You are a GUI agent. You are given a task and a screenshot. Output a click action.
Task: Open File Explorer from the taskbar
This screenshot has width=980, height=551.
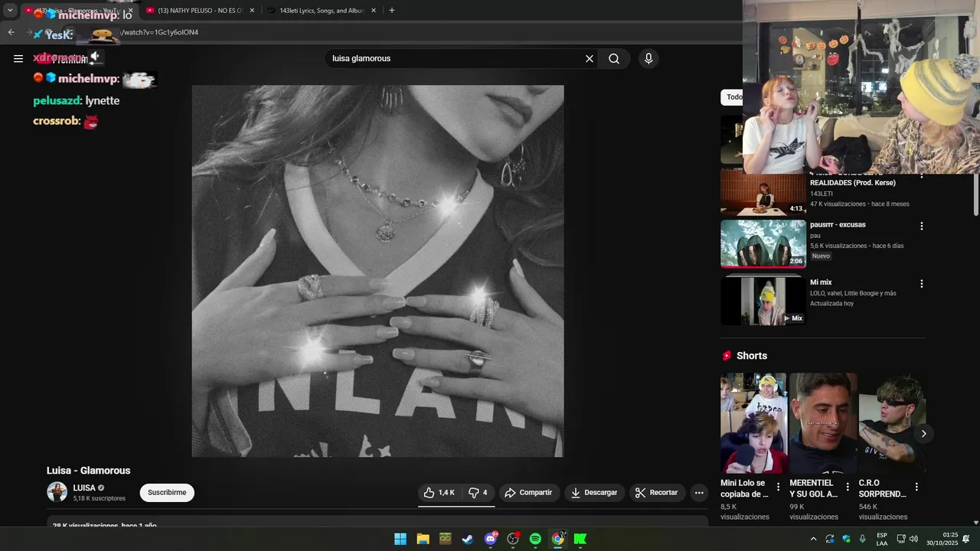423,539
